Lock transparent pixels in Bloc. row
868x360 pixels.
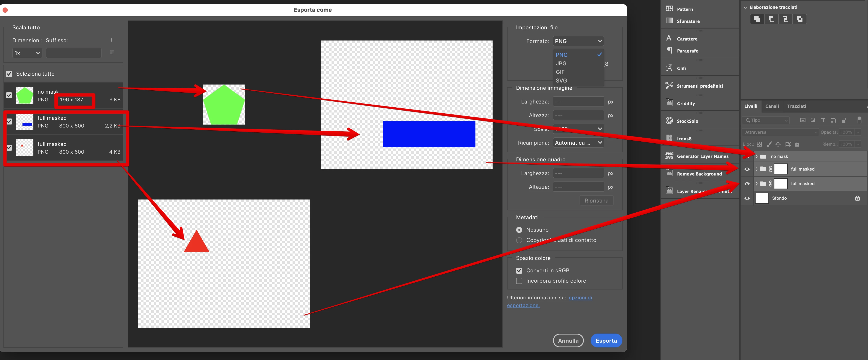pos(759,144)
